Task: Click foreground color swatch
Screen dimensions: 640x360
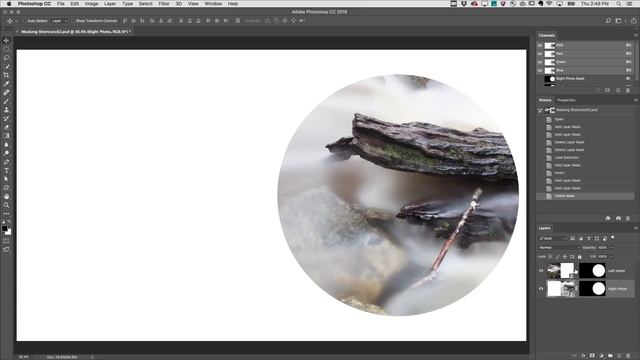Action: 4,229
